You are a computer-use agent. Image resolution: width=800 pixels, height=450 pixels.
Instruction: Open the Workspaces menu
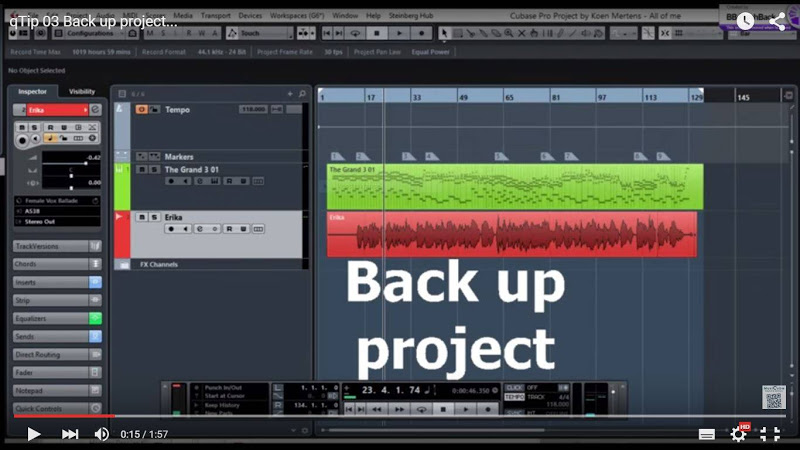[x=297, y=15]
